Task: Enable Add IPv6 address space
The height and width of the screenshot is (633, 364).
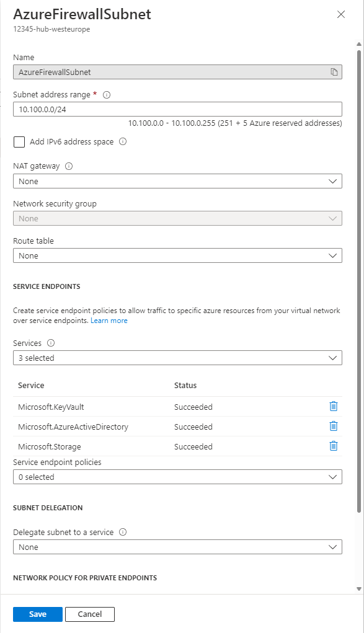Action: pos(19,142)
